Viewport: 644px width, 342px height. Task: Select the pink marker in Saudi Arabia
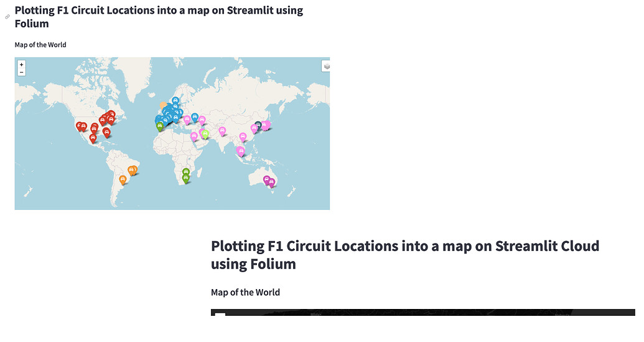194,136
